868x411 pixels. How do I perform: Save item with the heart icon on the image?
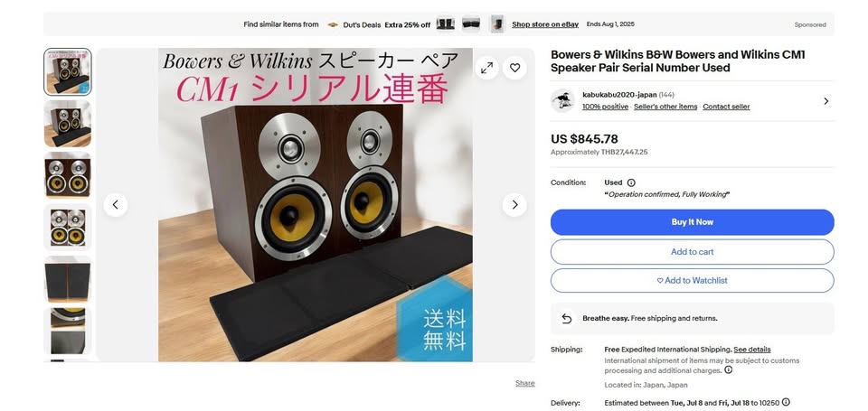click(514, 68)
